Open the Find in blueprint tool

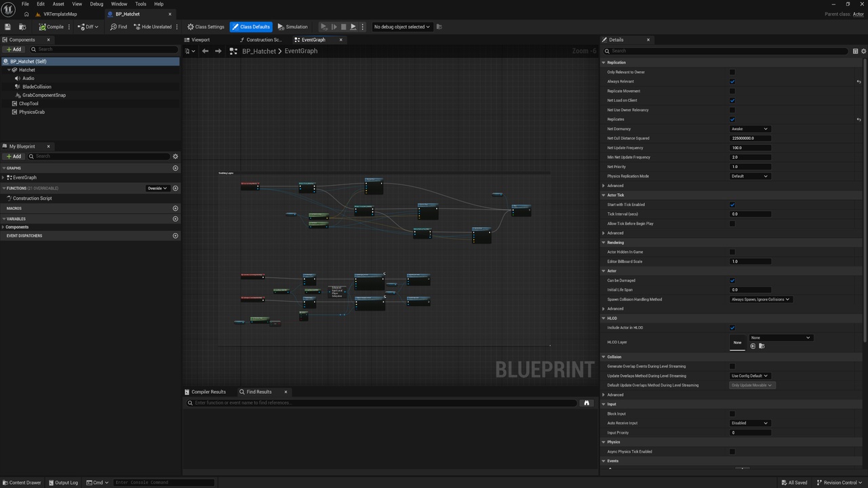point(119,27)
